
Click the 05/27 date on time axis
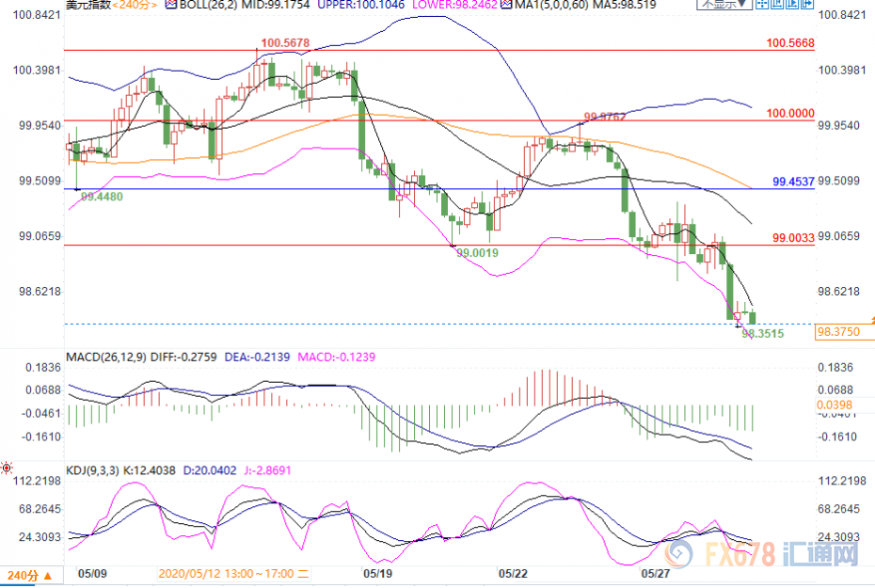coord(653,573)
